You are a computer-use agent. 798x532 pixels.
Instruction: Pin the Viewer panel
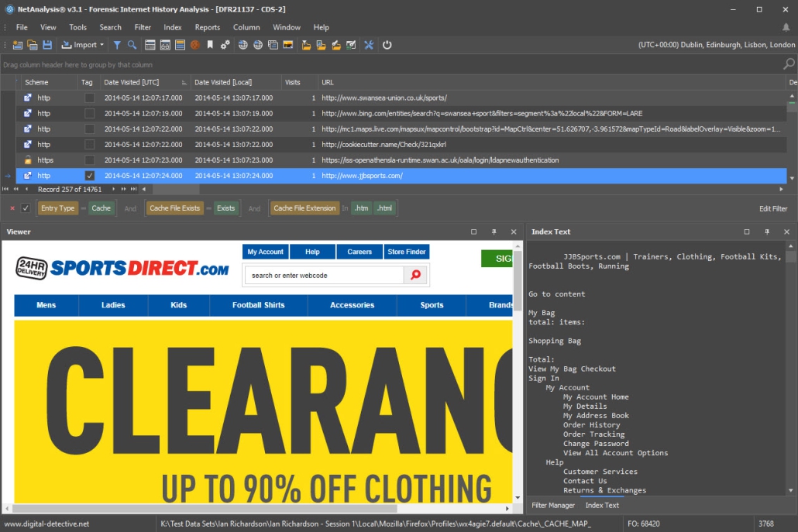(x=494, y=232)
